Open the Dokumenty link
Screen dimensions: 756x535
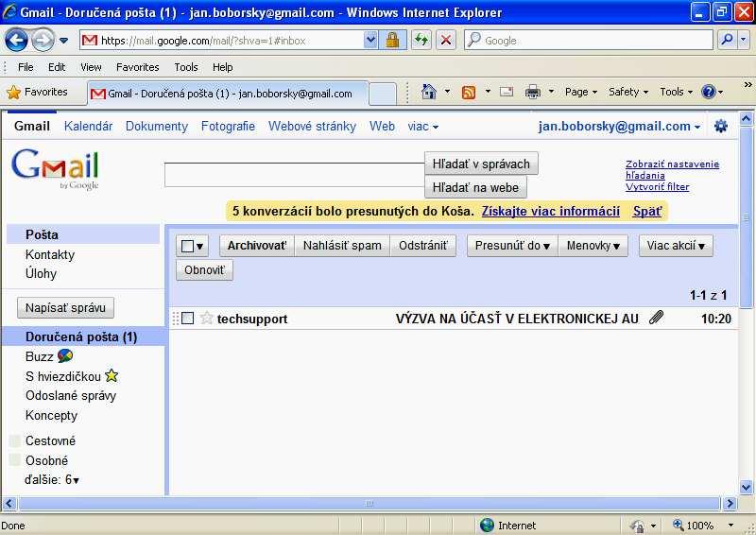[x=157, y=127]
